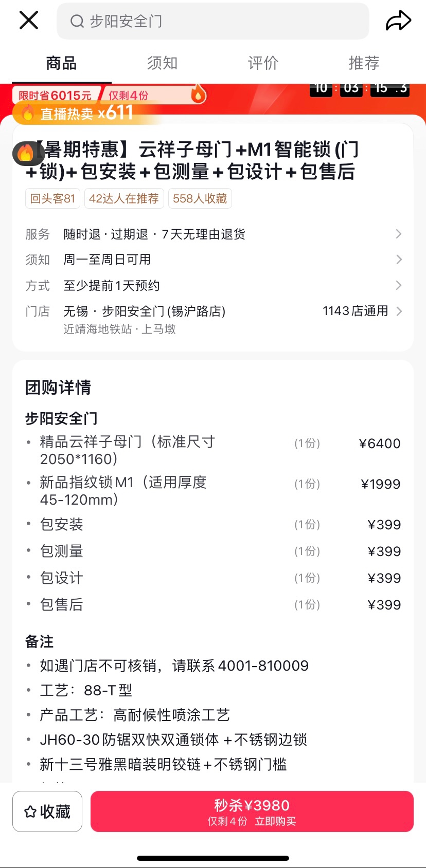Switch to the 评价 reviews tab
The width and height of the screenshot is (426, 868).
[263, 63]
